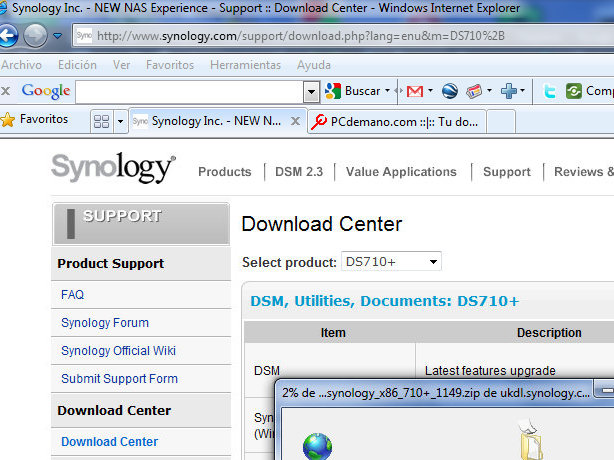Close the Synology Inc. tab

pyautogui.click(x=296, y=121)
